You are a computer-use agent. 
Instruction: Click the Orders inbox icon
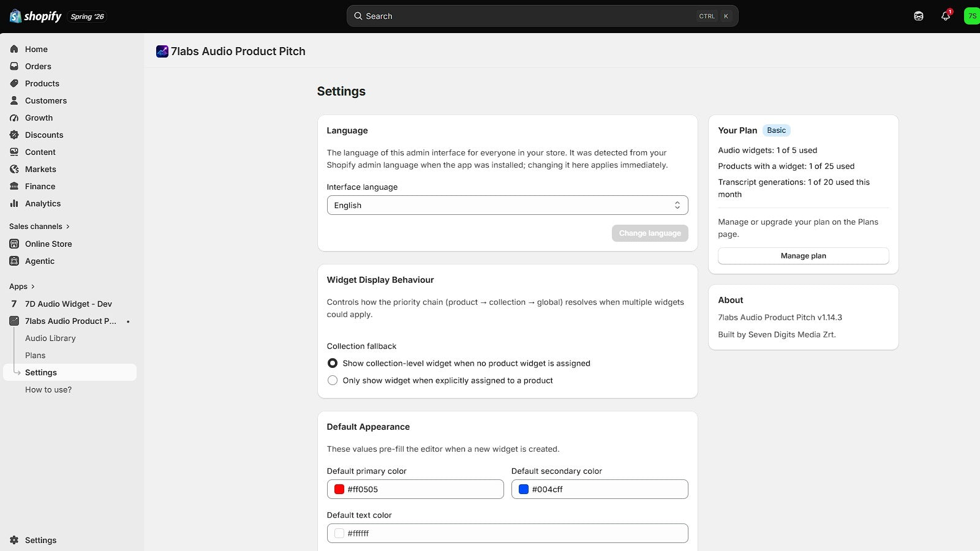14,66
